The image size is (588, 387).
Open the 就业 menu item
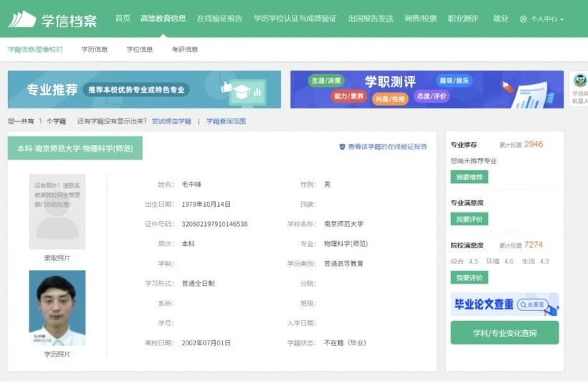501,19
